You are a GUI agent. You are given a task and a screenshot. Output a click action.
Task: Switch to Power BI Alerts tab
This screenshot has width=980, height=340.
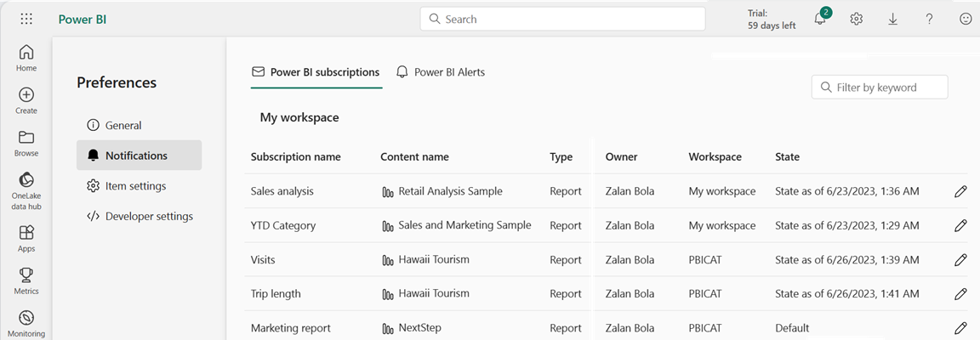(x=441, y=72)
